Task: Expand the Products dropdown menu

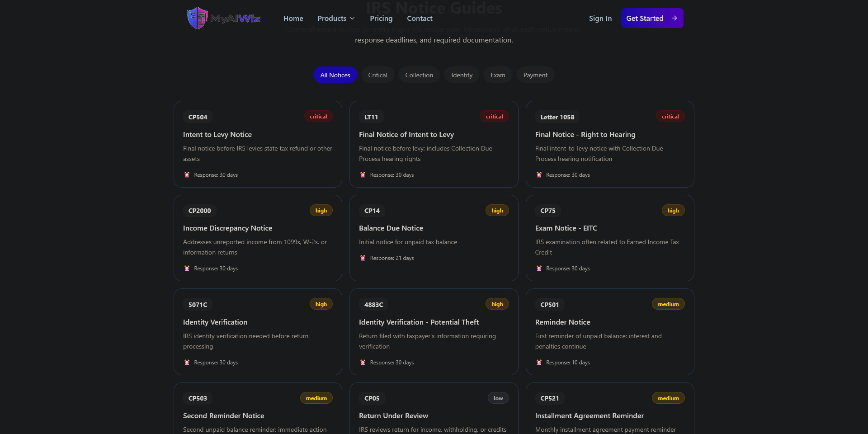Action: pos(336,19)
